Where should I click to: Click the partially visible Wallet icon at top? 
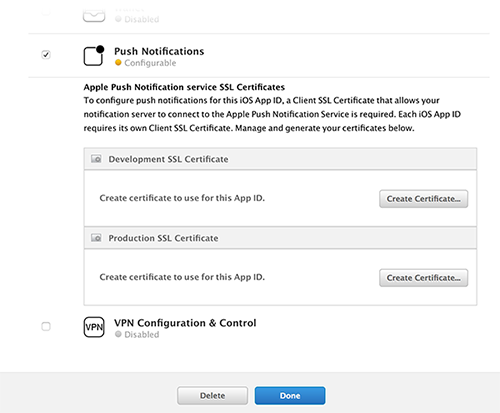point(94,15)
